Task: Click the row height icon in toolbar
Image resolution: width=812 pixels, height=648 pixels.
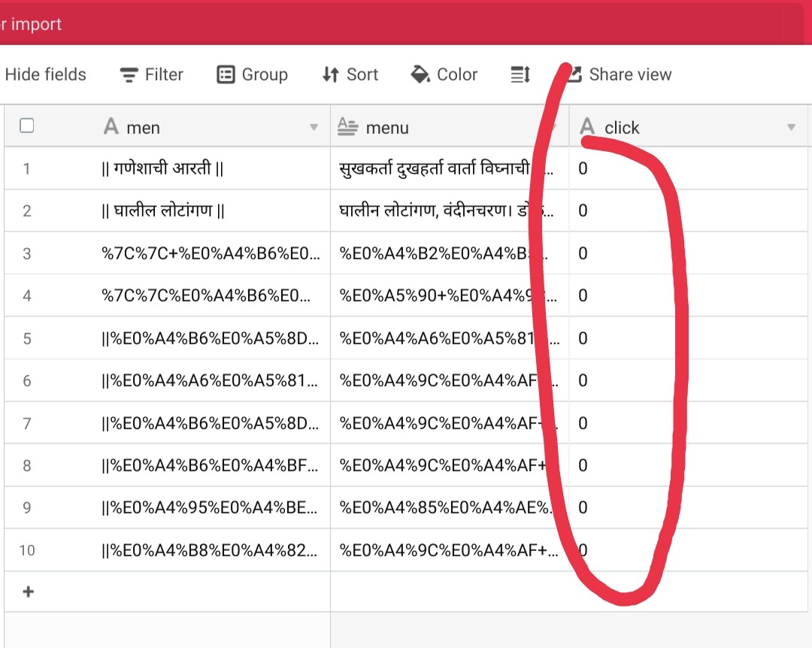Action: (x=520, y=74)
